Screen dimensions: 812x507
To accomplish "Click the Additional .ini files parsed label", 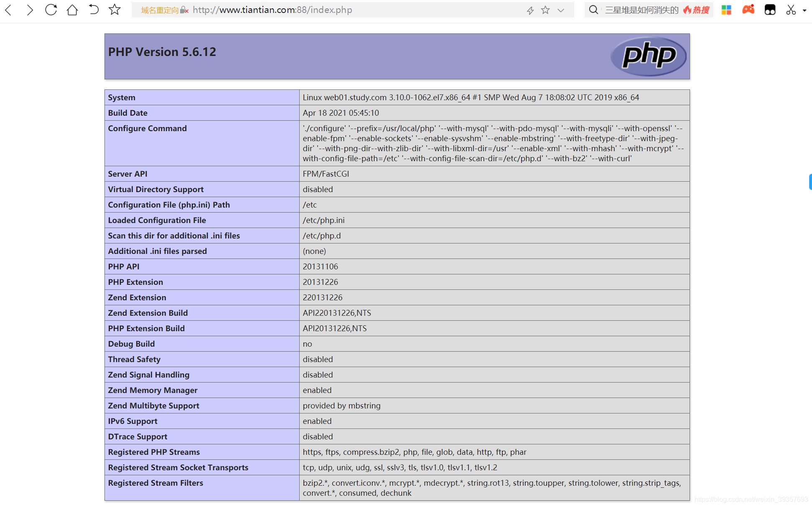I will pos(158,251).
